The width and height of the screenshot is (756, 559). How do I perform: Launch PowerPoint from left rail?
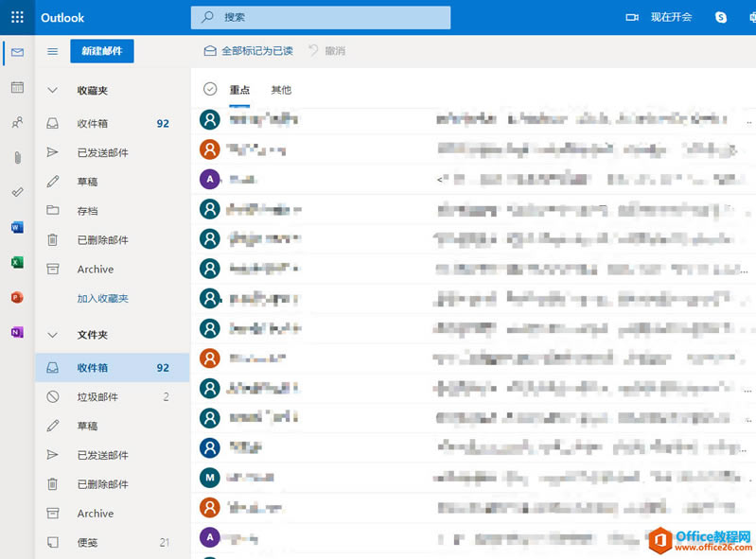(x=17, y=297)
